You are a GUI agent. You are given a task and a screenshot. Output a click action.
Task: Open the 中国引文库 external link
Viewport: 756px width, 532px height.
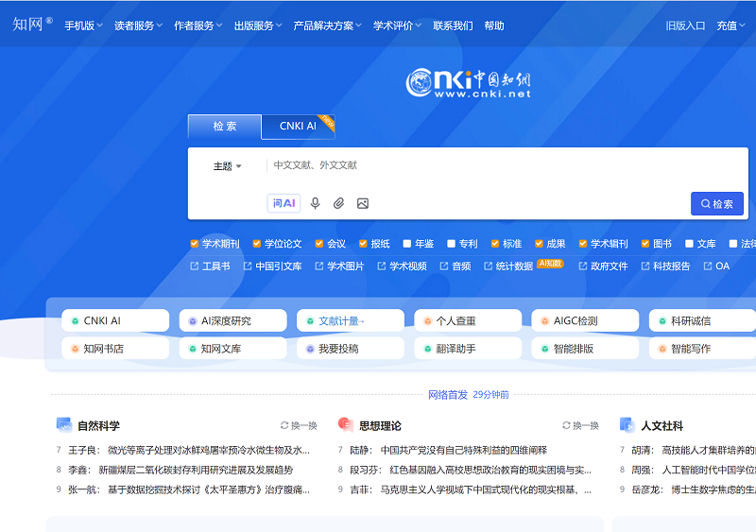point(273,266)
